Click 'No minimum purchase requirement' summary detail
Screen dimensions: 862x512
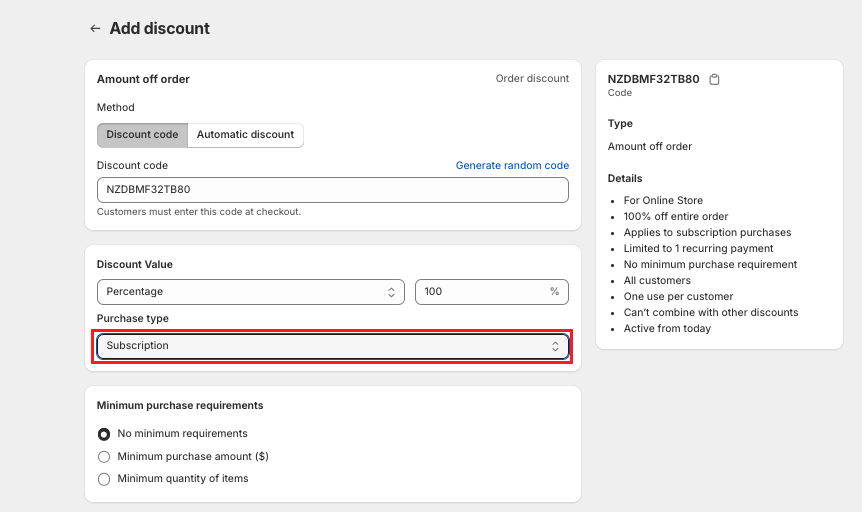click(710, 265)
